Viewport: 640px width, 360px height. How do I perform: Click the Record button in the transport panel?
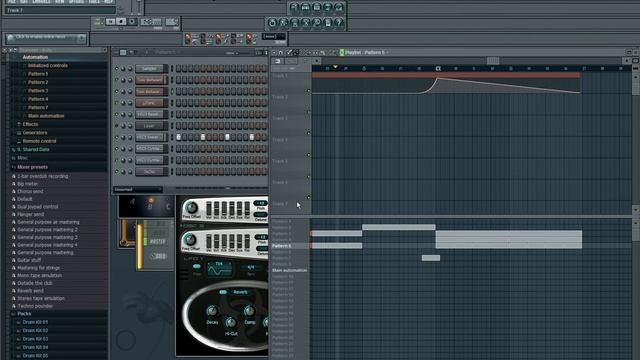[x=132, y=22]
